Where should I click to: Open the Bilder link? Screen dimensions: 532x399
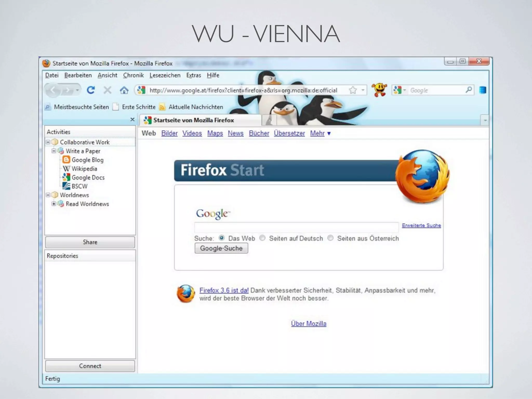click(x=169, y=133)
